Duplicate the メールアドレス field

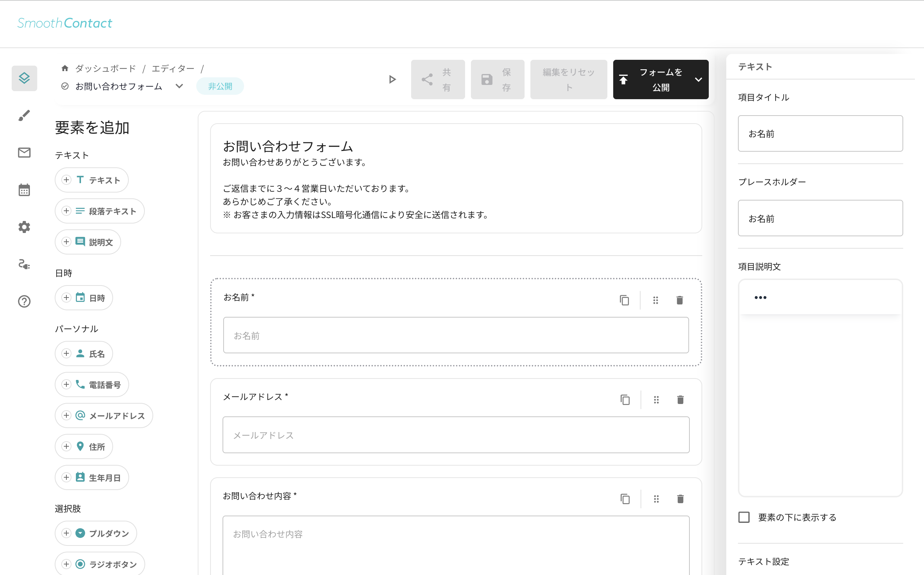click(625, 400)
